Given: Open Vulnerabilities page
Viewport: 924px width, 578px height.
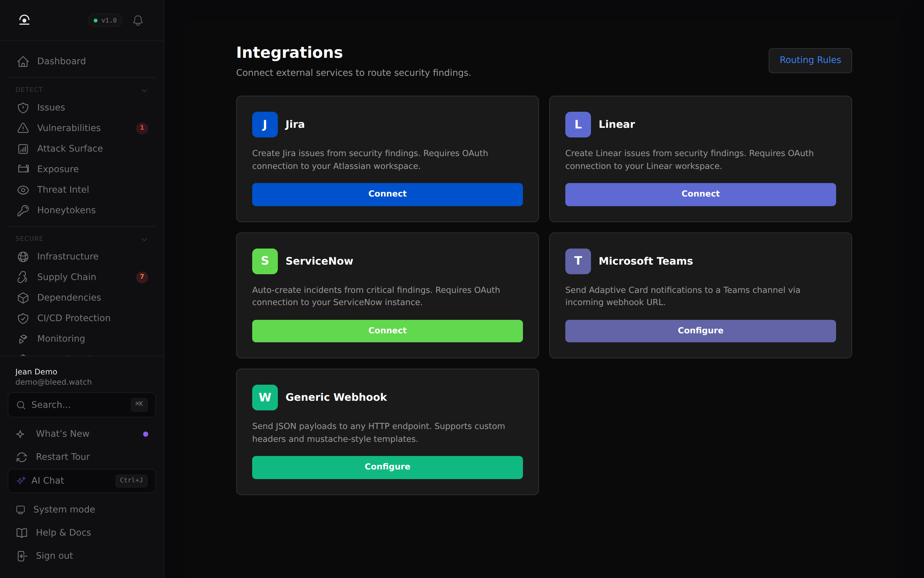Looking at the screenshot, I should click(x=82, y=128).
